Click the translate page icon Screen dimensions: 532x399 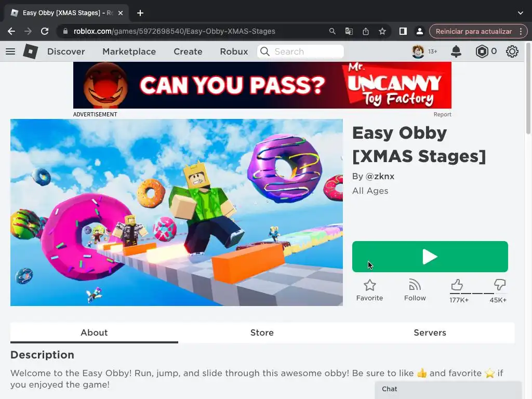[x=349, y=31]
